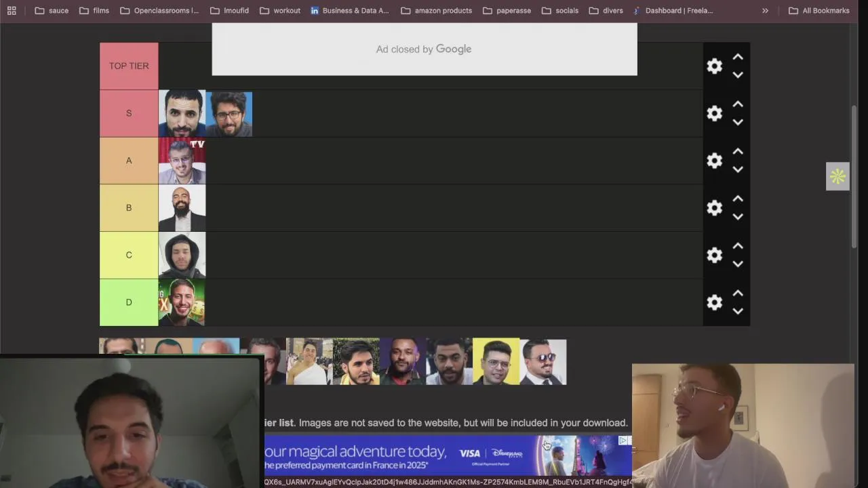Click the orange A tier label
Screen dimensions: 868x488
pos(129,161)
